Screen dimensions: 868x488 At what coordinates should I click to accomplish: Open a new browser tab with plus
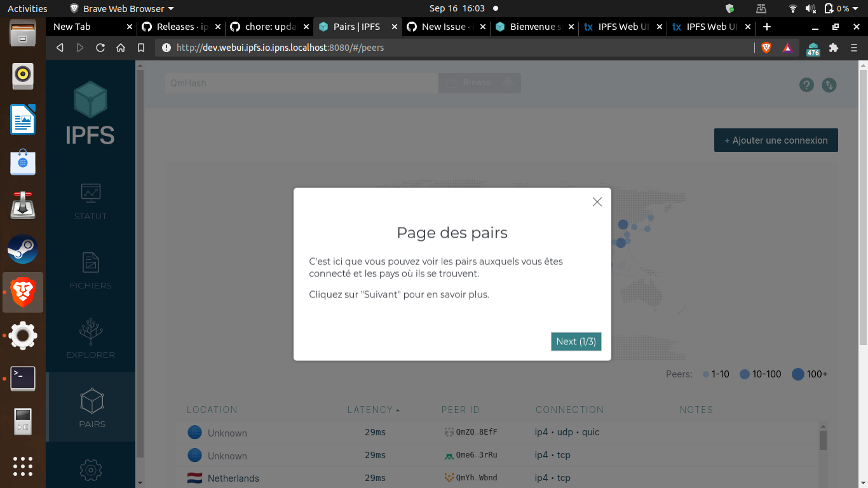click(767, 27)
